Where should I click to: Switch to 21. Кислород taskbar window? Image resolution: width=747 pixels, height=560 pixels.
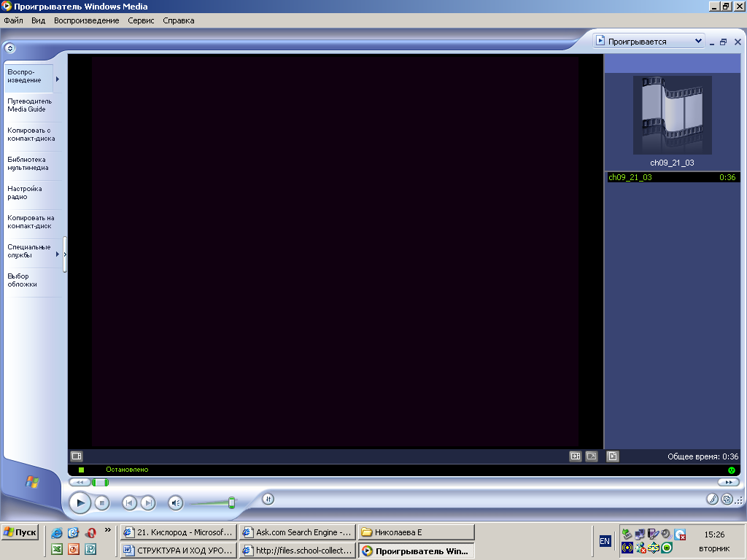(178, 532)
